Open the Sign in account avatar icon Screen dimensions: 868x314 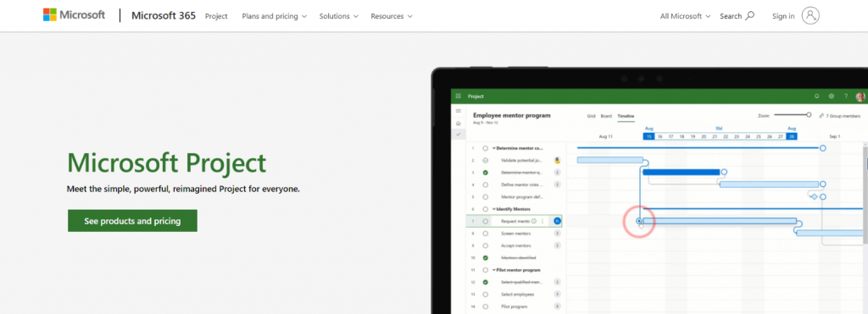pos(810,16)
